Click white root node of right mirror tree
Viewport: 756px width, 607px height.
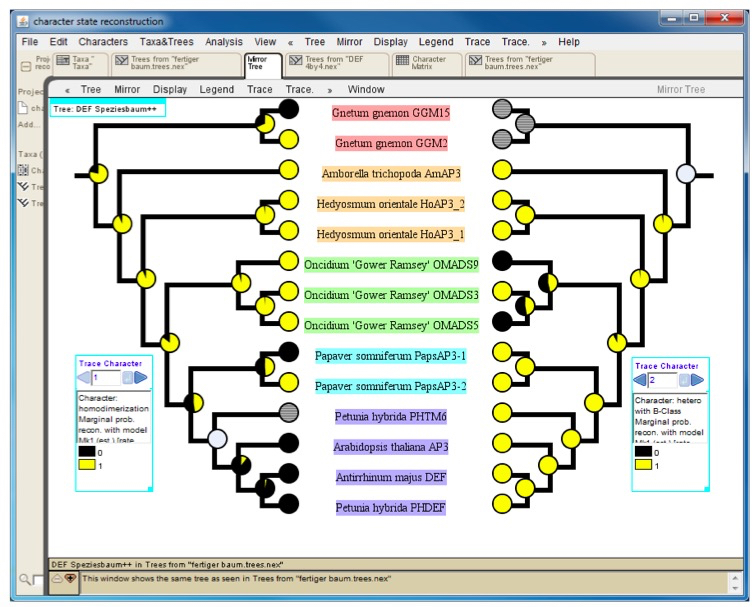686,174
